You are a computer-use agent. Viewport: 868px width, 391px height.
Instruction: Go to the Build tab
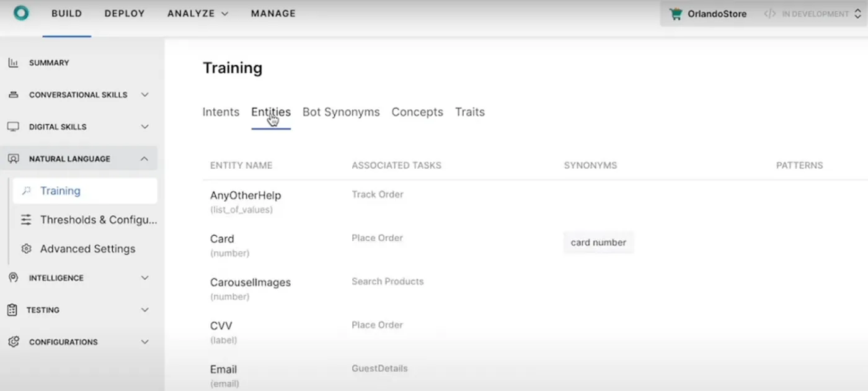pyautogui.click(x=67, y=14)
